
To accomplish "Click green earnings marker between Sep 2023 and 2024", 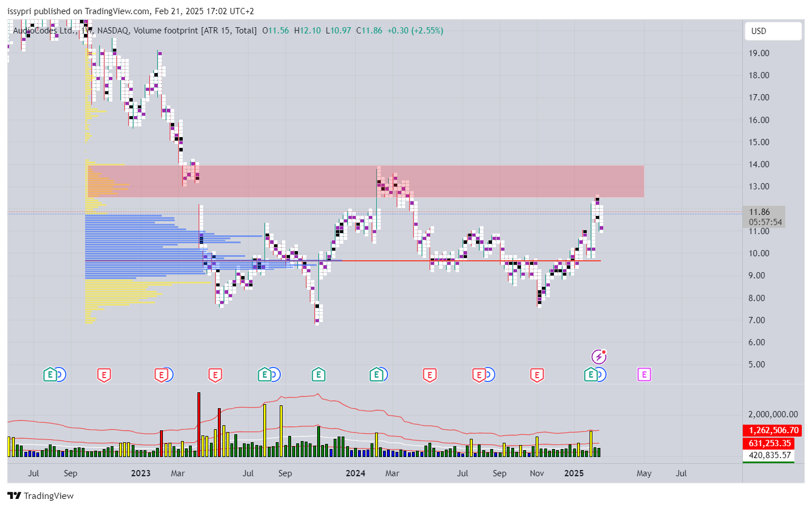I will (x=318, y=375).
